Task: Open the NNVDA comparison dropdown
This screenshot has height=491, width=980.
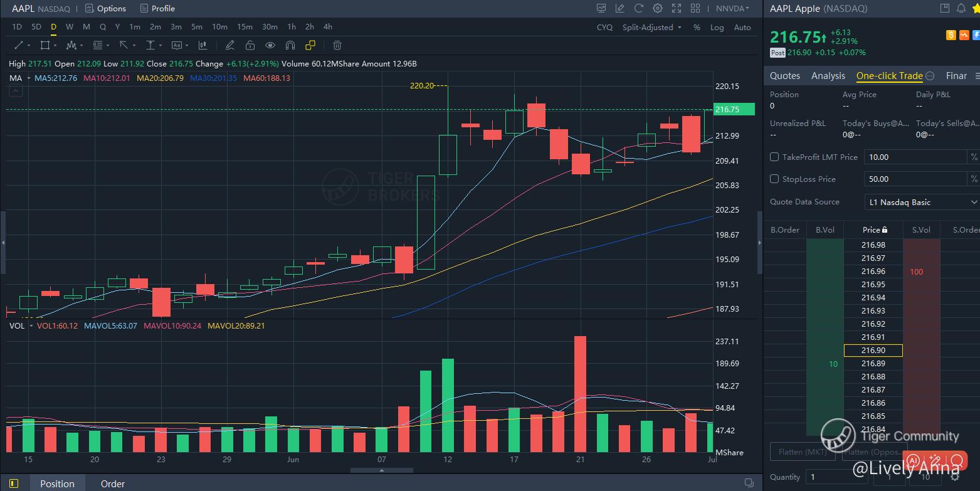Action: click(733, 9)
